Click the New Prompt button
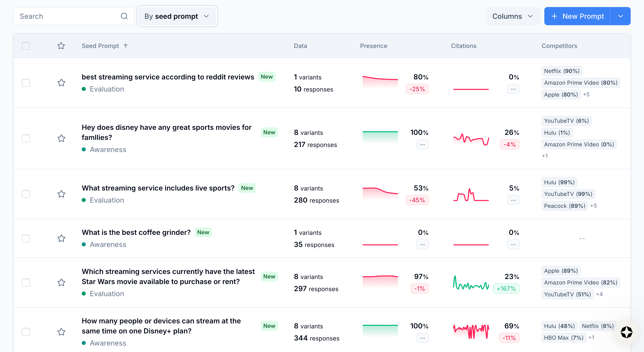Viewport: 644px width, 352px height. pos(577,16)
